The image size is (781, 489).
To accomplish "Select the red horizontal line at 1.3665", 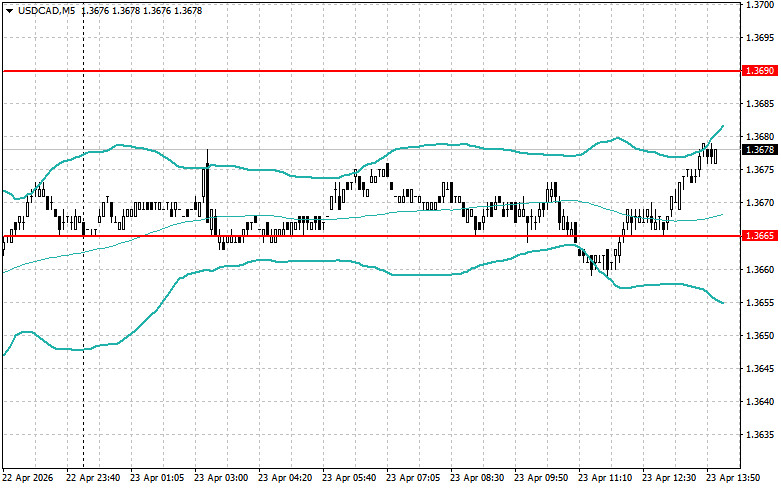I will (x=372, y=236).
